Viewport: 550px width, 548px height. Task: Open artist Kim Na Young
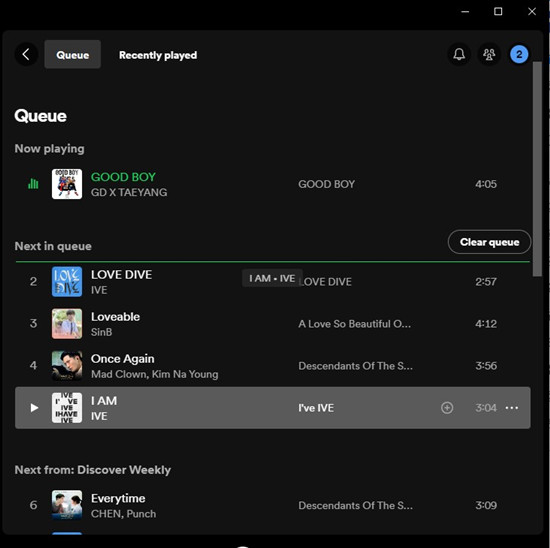[x=185, y=374]
